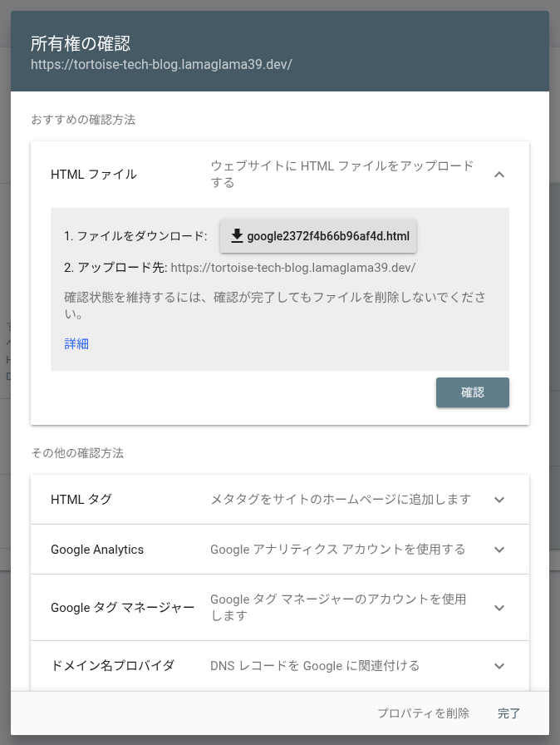Open the 詳細 details link

pos(76,343)
